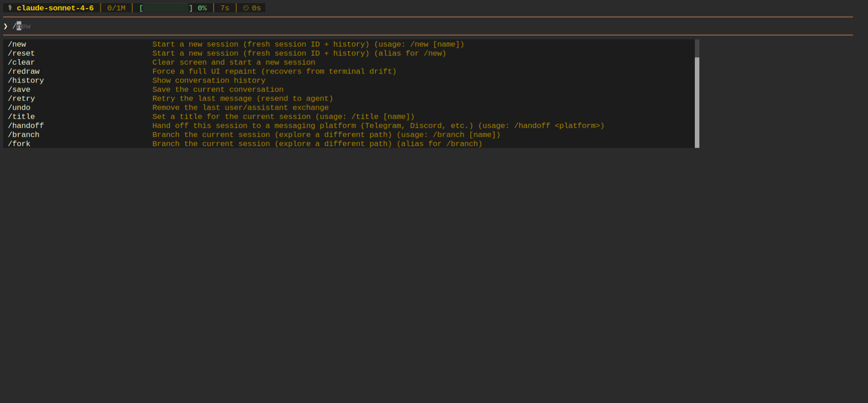The width and height of the screenshot is (868, 403).
Task: Click the 0/1M token counter
Action: coord(116,8)
